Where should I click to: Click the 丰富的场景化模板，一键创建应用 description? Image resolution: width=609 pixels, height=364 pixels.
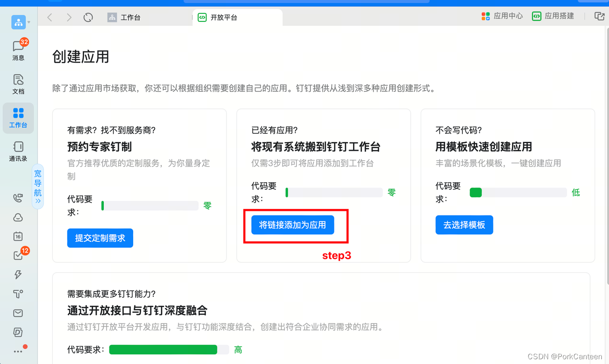[x=498, y=163]
